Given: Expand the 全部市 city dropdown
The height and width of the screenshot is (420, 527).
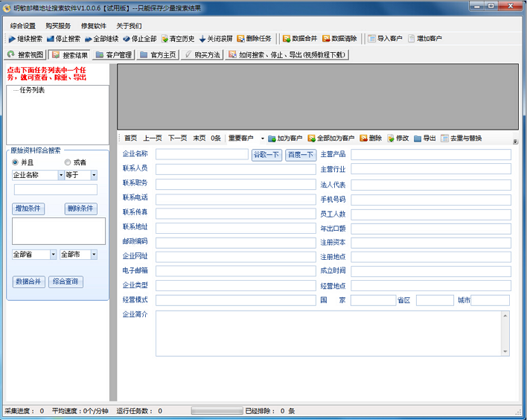Looking at the screenshot, I should (x=94, y=255).
